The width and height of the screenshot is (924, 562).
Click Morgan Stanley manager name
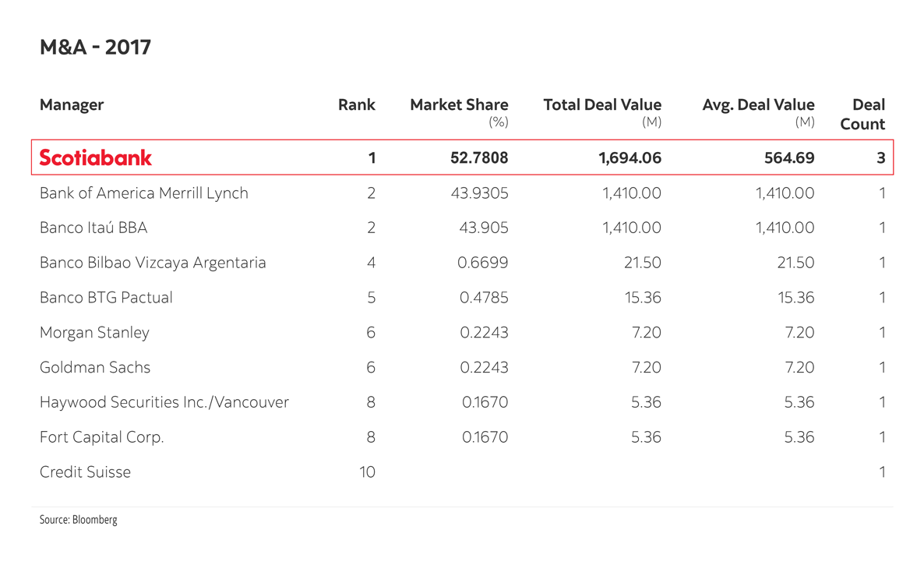coord(94,333)
